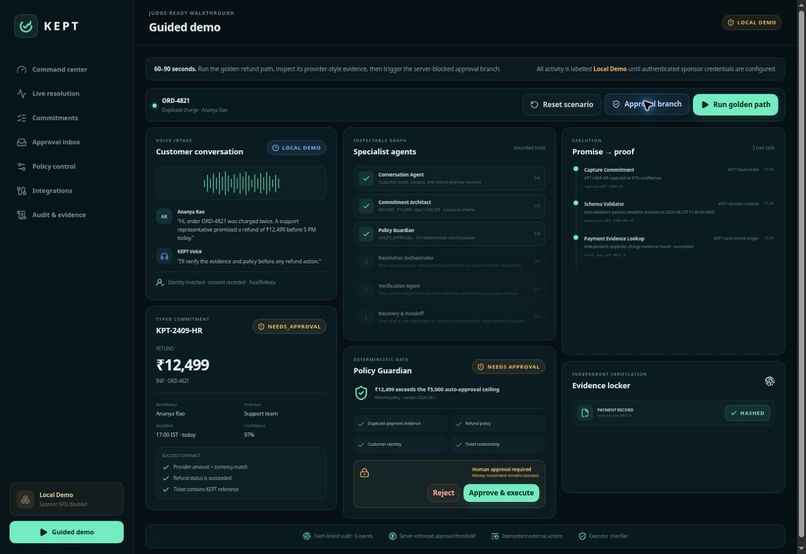This screenshot has width=806, height=554.
Task: Click the Duplicate payment evidence check
Action: click(x=400, y=424)
